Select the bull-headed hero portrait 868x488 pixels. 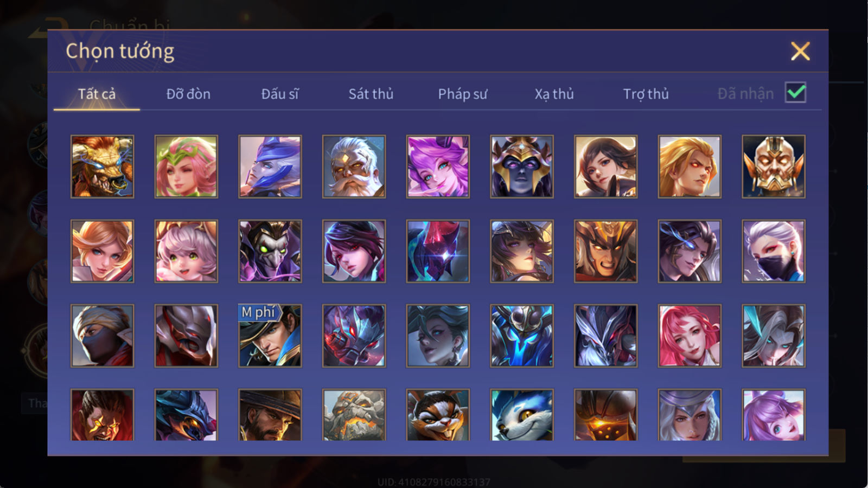point(102,166)
